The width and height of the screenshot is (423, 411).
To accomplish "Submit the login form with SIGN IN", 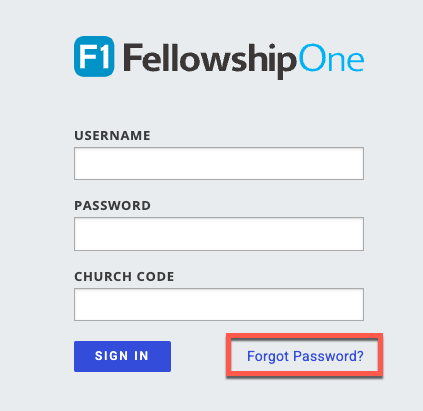I will [122, 356].
